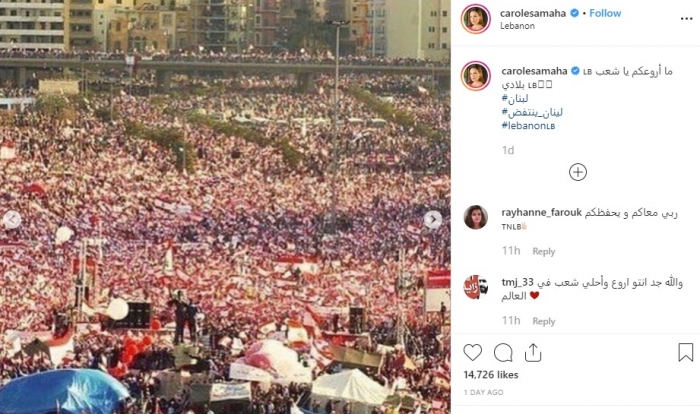Click the protest crowd photo
This screenshot has width=700, height=414.
pos(225,207)
